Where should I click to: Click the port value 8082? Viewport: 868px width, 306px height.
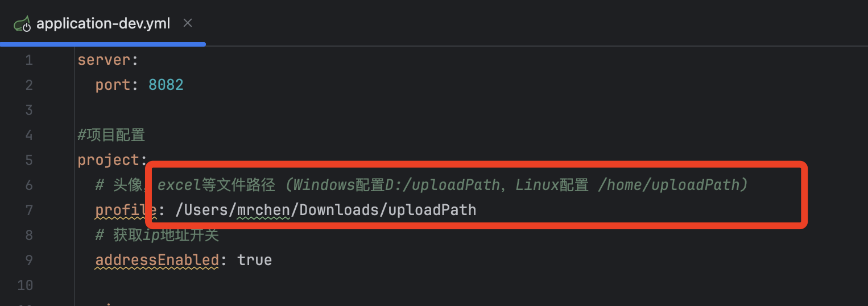coord(166,85)
